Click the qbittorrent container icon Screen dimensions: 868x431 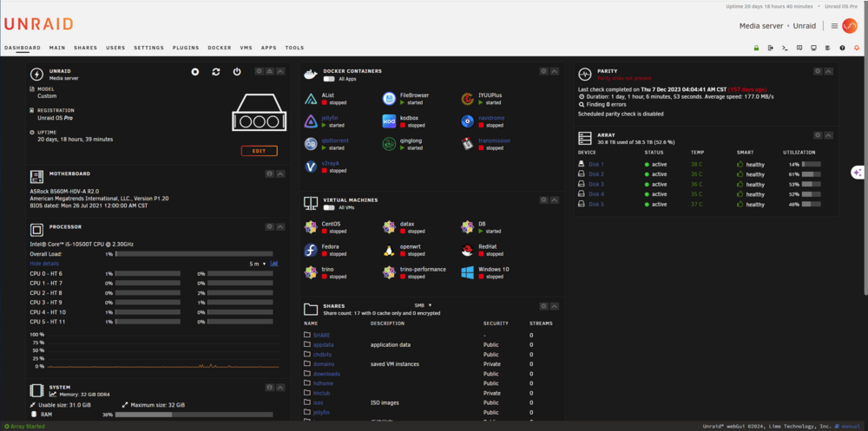click(x=311, y=144)
